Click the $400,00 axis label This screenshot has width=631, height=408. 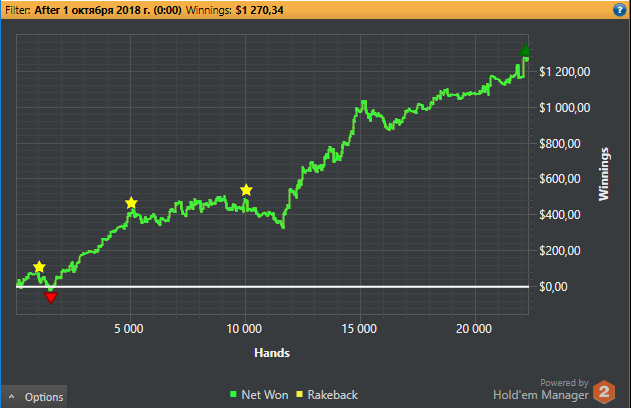coord(560,215)
